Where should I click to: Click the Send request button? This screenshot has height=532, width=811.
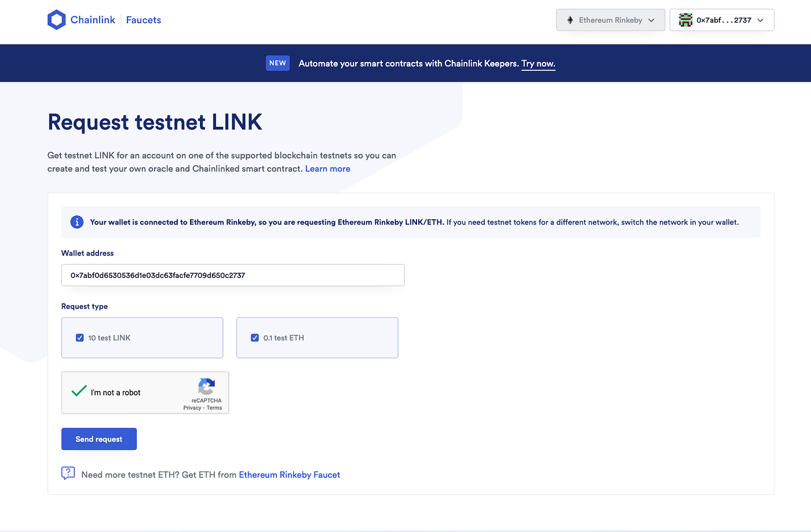tap(99, 439)
